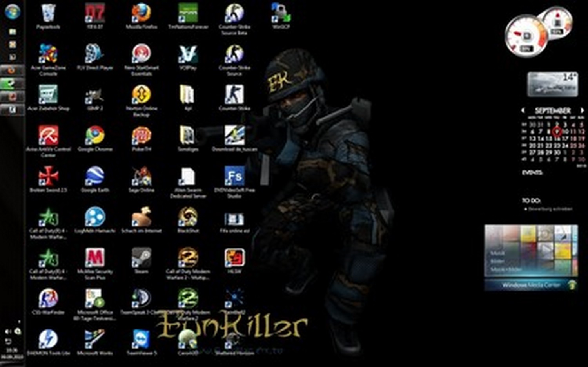Select circled day 9 in September calendar
The height and width of the screenshot is (367, 588).
tap(556, 132)
